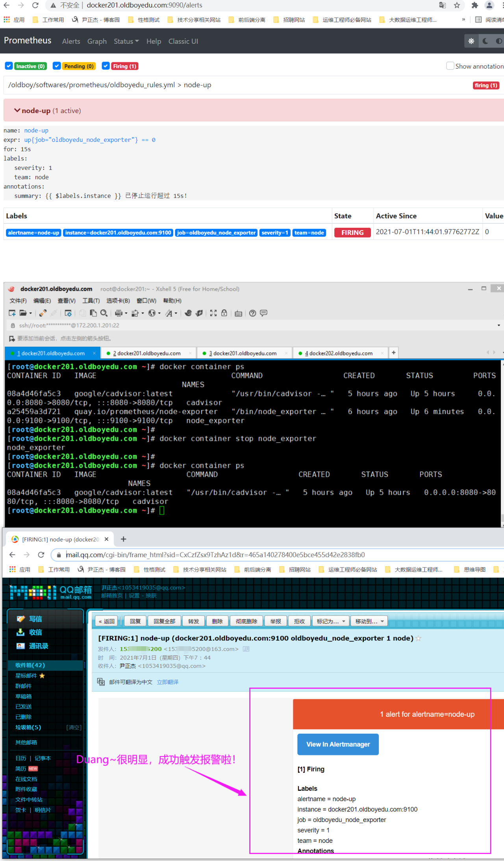Viewport: 504px width, 861px height.
Task: Click Prometheus light theme sun icon
Action: 471,41
